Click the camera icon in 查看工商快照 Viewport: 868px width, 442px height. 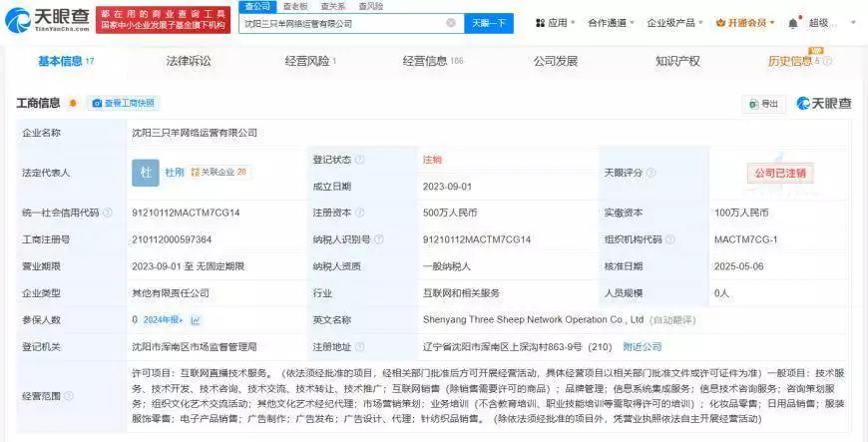tap(97, 103)
